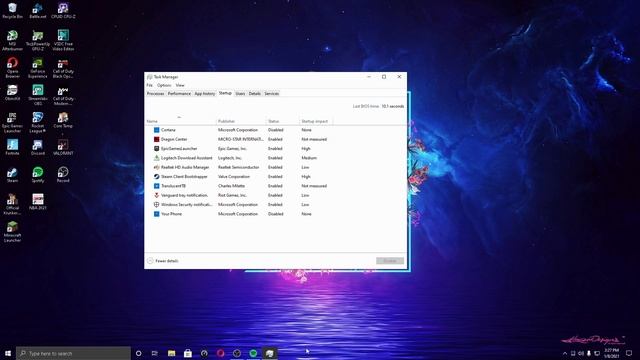Open Task View from the taskbar
The height and width of the screenshot is (360, 640).
click(x=155, y=353)
